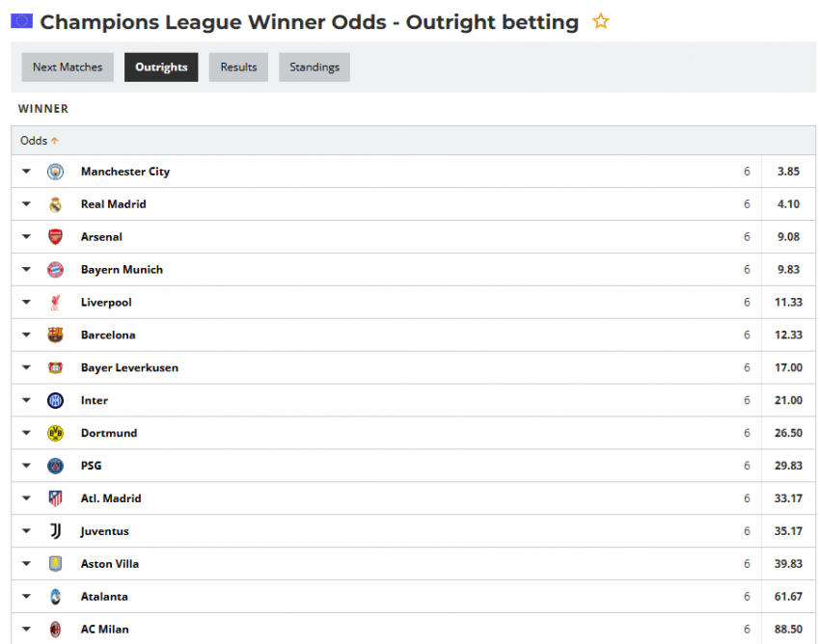Open the Standings tab
The width and height of the screenshot is (820, 644).
[314, 67]
